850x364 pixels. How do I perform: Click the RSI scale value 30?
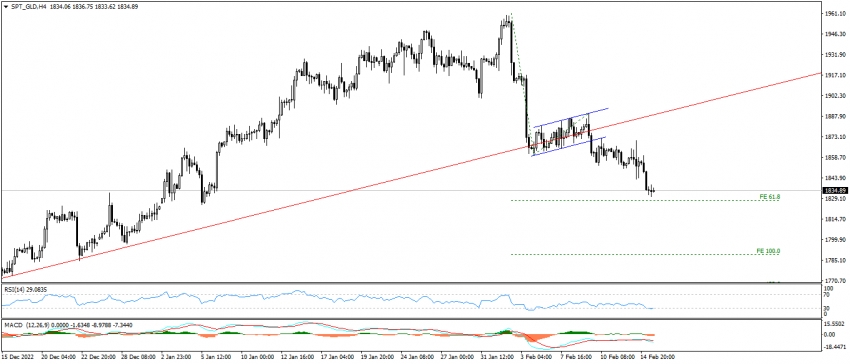click(827, 308)
